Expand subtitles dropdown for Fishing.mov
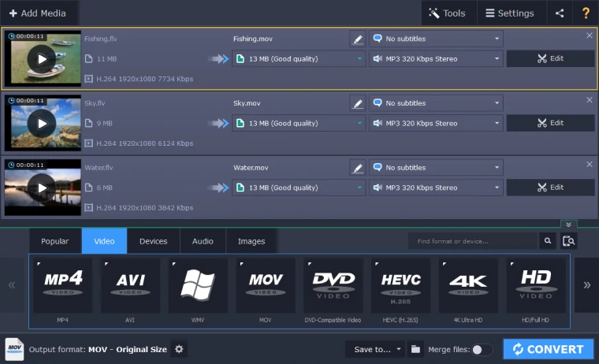 (x=436, y=39)
